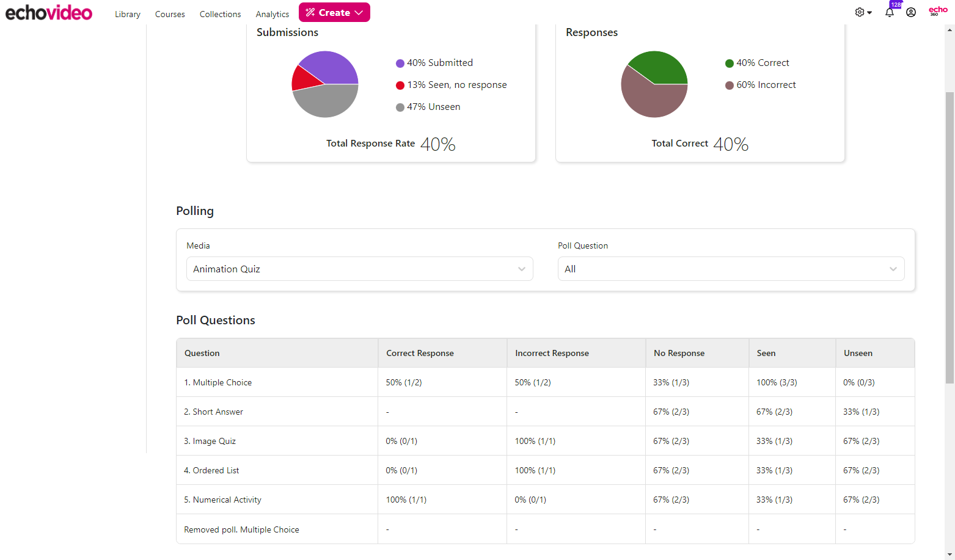Screen dimensions: 955x560
Task: Click the Submissions pie chart
Action: click(324, 84)
